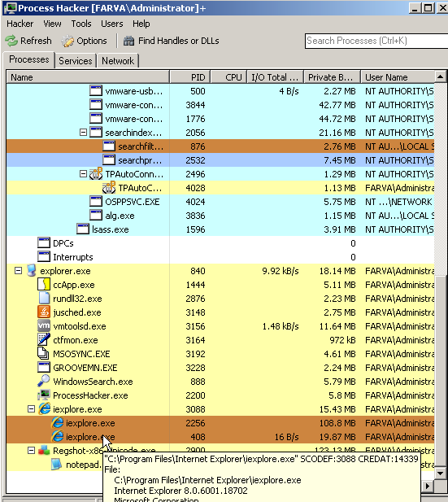Image resolution: width=448 pixels, height=502 pixels.
Task: Switch to the Services tab
Action: point(76,61)
